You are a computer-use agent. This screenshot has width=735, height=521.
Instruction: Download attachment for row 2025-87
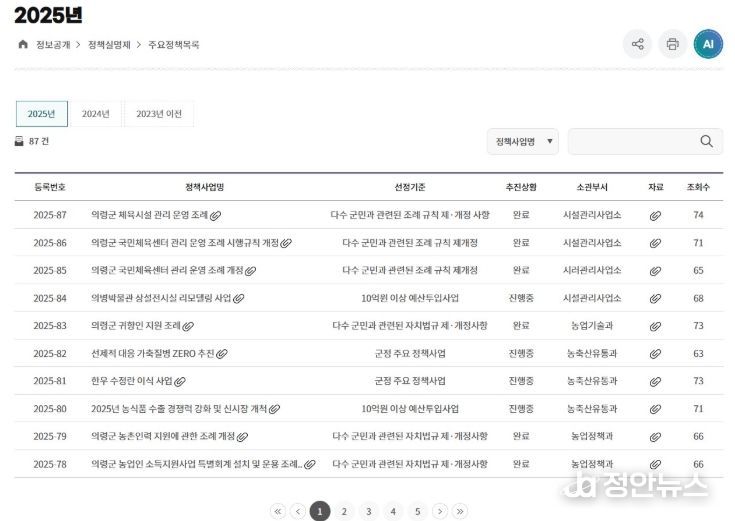pos(655,215)
